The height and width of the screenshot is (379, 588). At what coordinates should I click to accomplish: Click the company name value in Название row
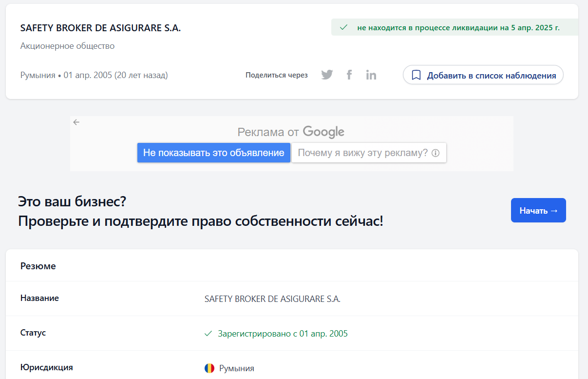[x=272, y=299]
